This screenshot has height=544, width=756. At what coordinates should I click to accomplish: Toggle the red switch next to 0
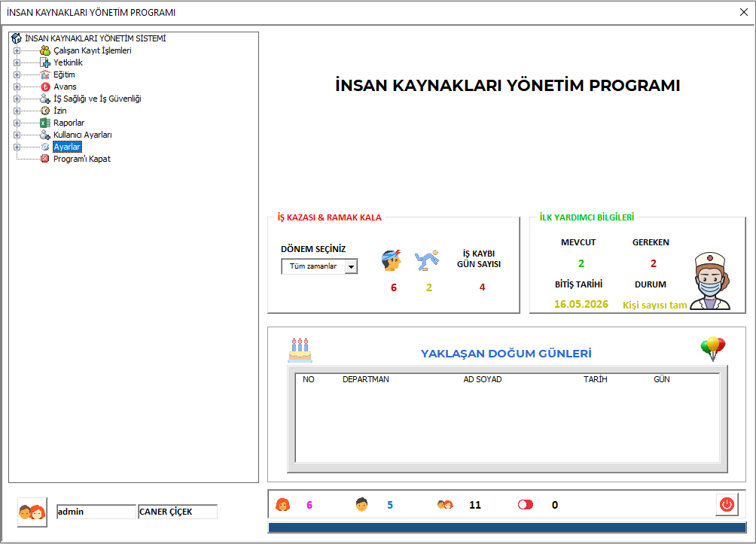[x=526, y=504]
